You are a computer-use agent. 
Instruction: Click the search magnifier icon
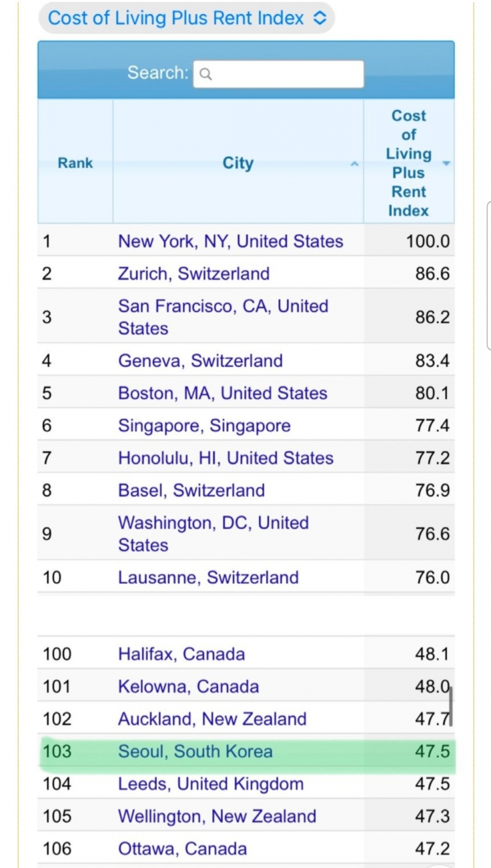click(x=205, y=75)
